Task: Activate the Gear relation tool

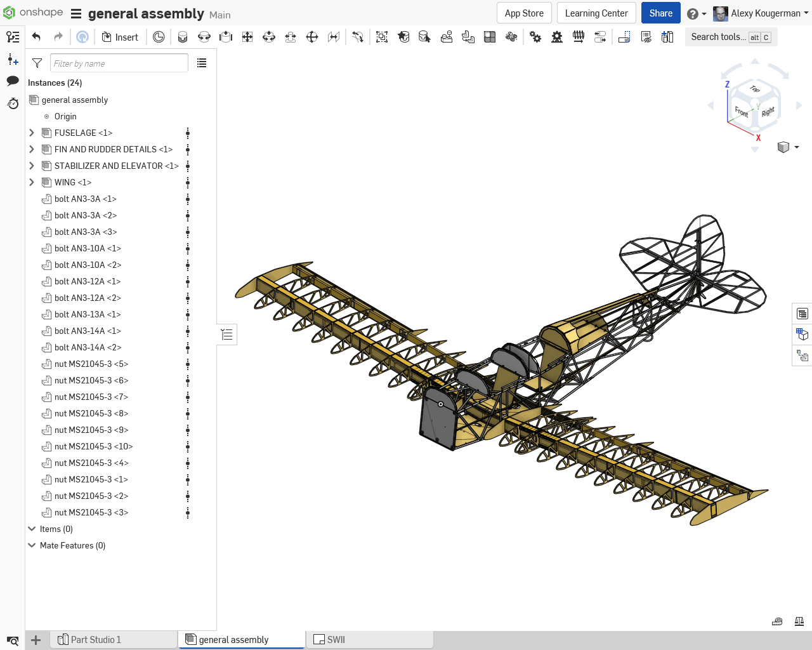Action: [535, 37]
